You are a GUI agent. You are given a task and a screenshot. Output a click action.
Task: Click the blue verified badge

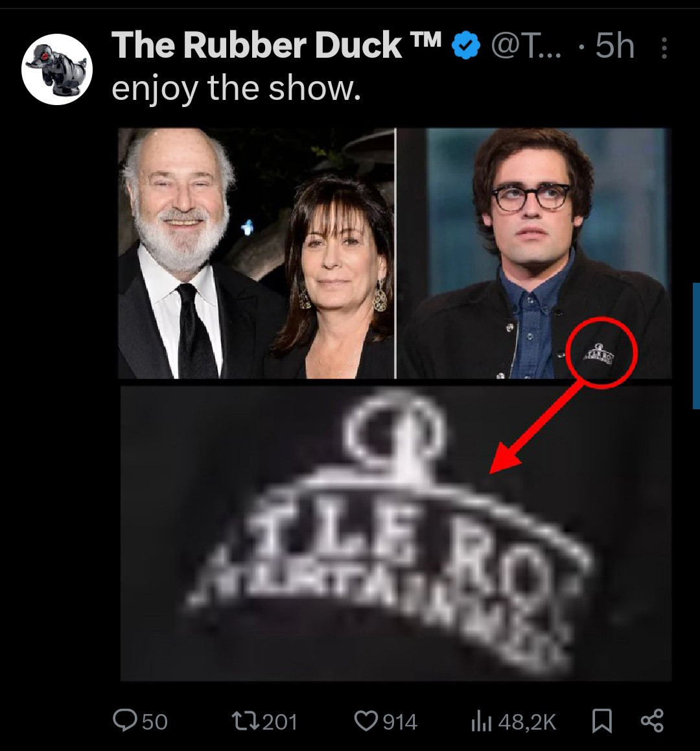(x=465, y=46)
